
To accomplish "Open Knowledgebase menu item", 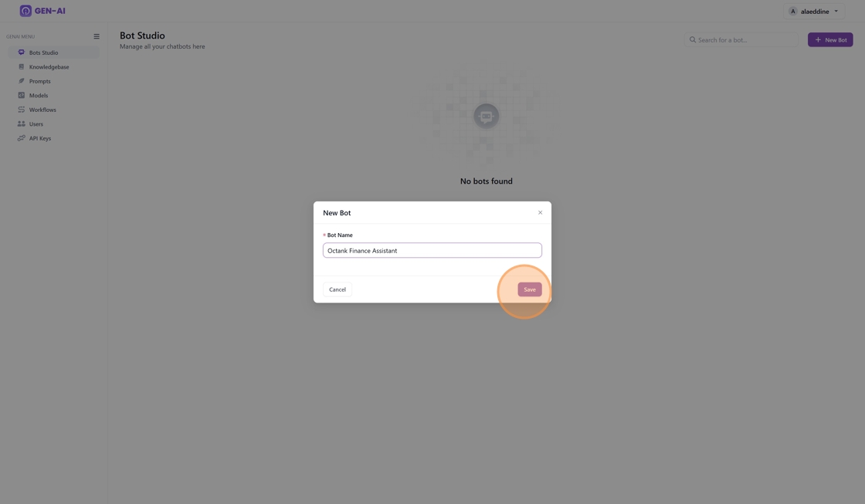I will [49, 67].
